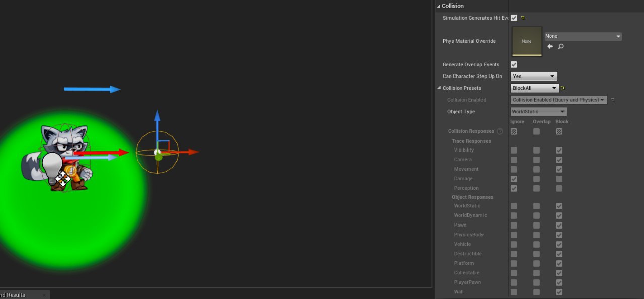Check Ignore for Platform object response
The height and width of the screenshot is (299, 644).
click(514, 263)
